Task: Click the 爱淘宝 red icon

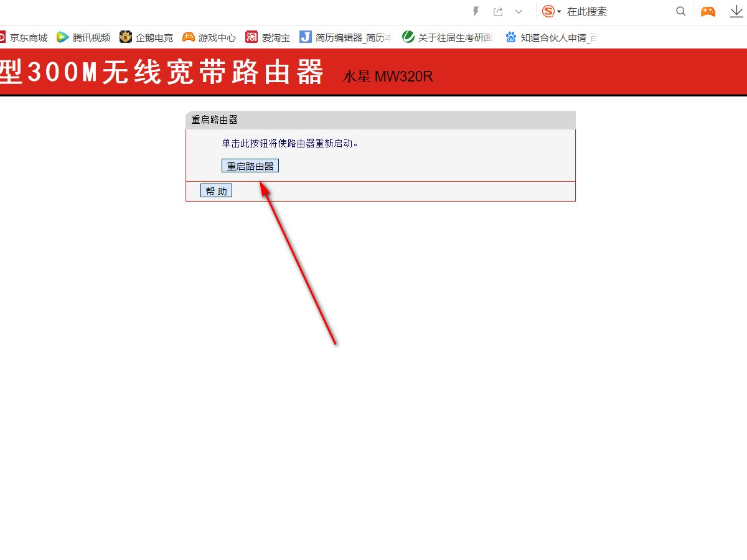Action: (x=251, y=37)
